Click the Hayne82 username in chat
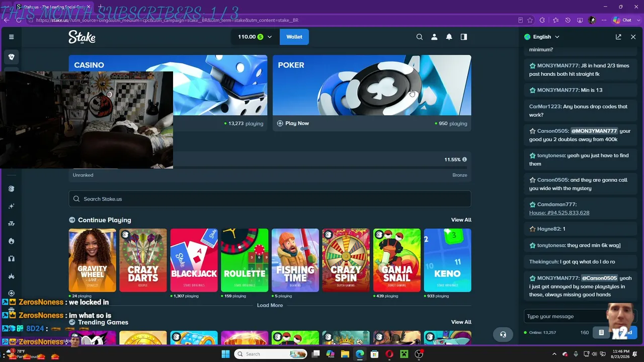The image size is (644, 362). pyautogui.click(x=549, y=229)
